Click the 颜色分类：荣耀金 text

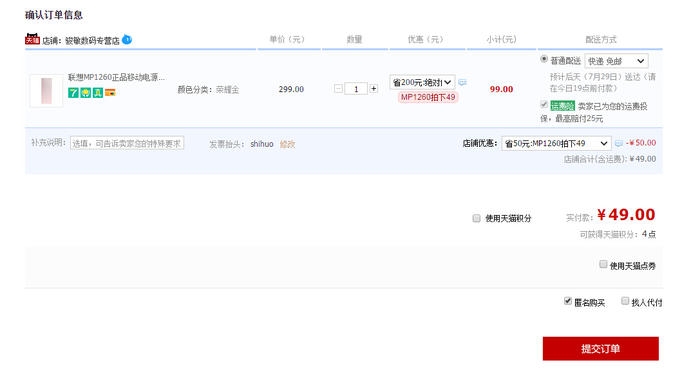[x=208, y=90]
